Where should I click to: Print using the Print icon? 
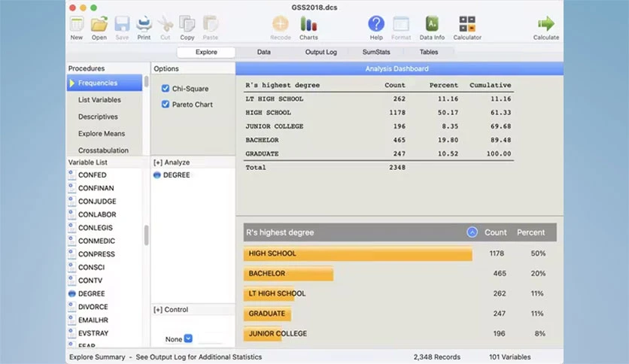pos(144,25)
